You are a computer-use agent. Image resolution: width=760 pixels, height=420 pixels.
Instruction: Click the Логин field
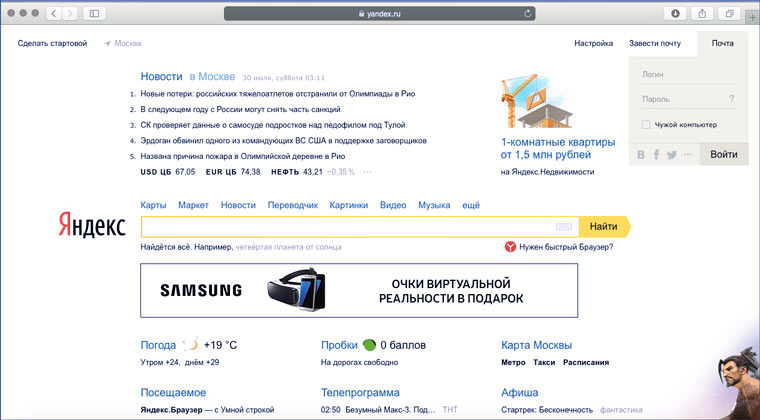(x=688, y=75)
